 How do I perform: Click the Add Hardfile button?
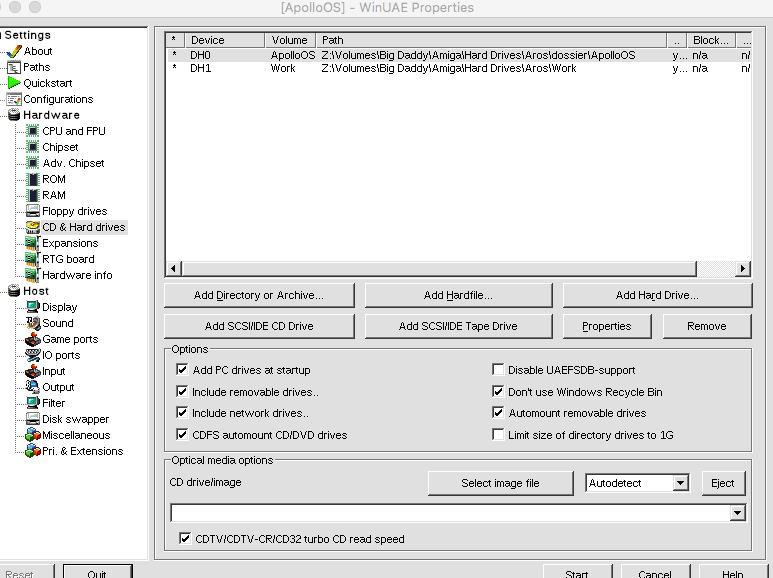pyautogui.click(x=458, y=295)
